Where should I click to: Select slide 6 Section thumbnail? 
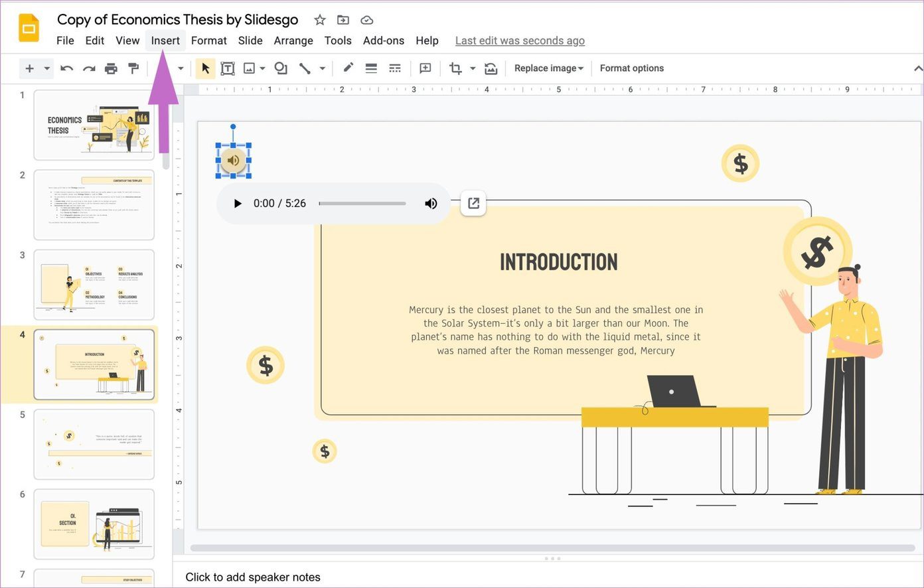tap(94, 524)
